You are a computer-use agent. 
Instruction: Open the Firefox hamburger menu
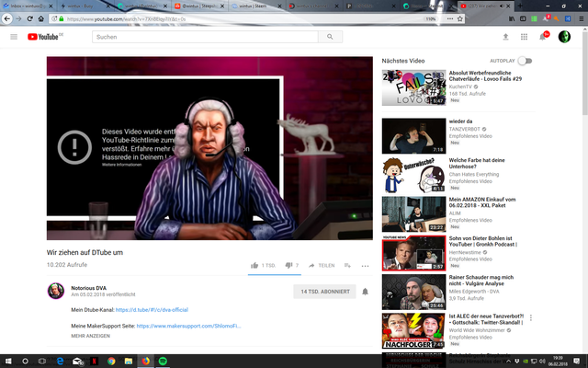[581, 18]
